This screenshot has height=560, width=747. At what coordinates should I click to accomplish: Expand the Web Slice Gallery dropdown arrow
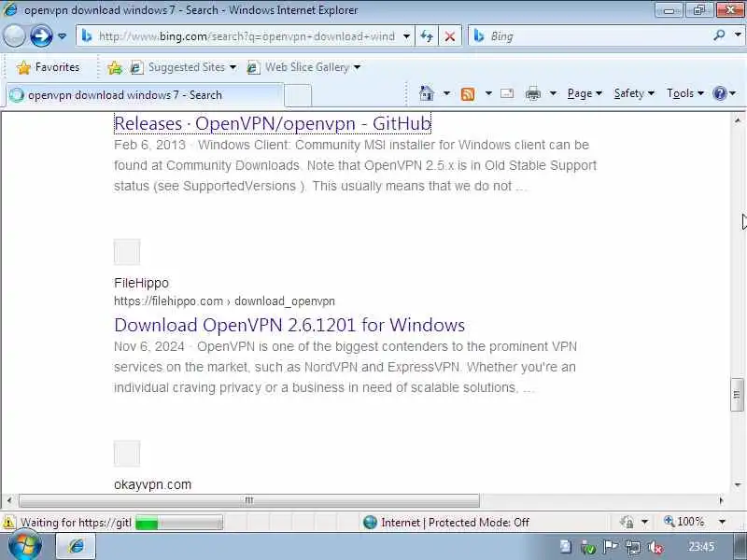[358, 67]
